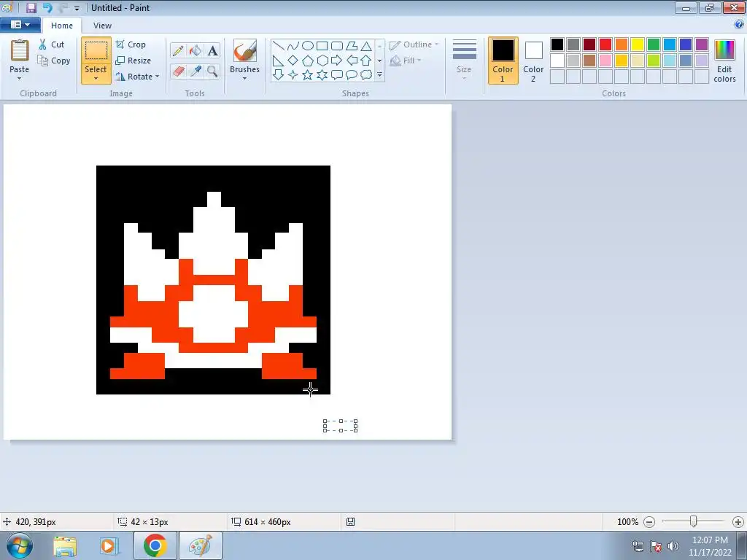Click the Copy button

coord(54,61)
